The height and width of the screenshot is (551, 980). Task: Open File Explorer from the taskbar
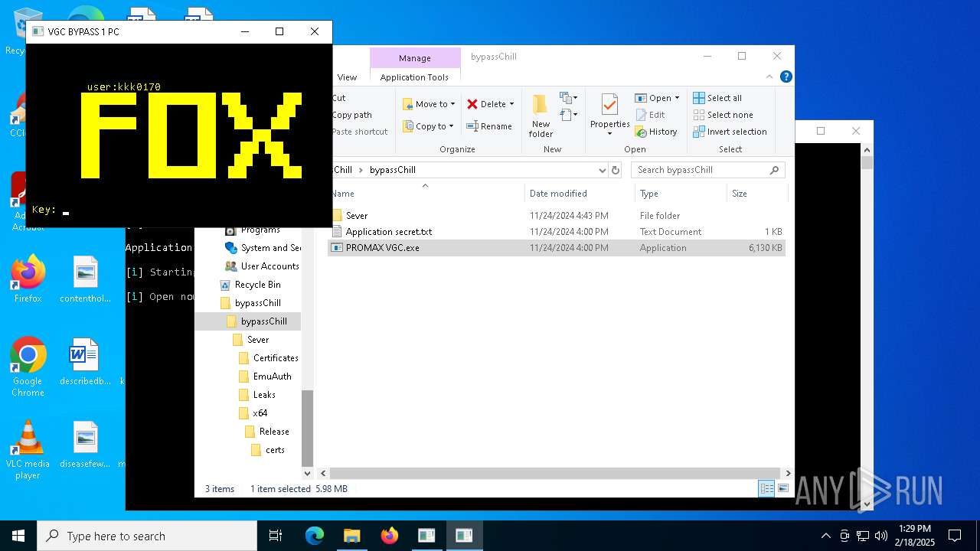[x=351, y=536]
